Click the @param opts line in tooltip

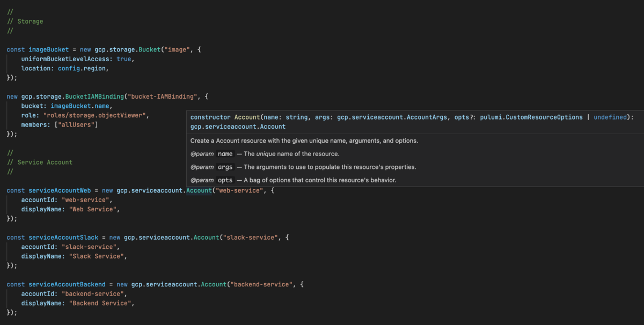[293, 180]
